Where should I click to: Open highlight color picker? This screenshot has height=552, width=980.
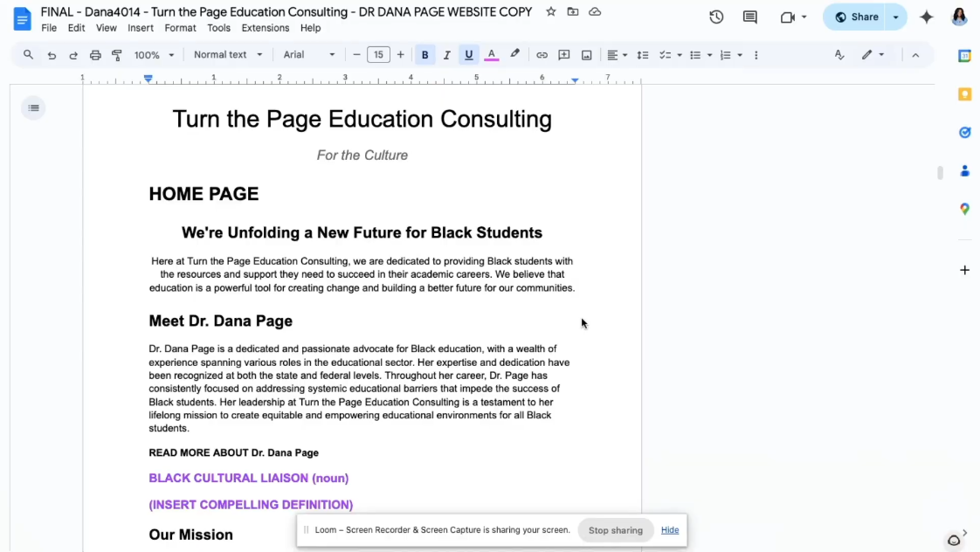pos(514,55)
